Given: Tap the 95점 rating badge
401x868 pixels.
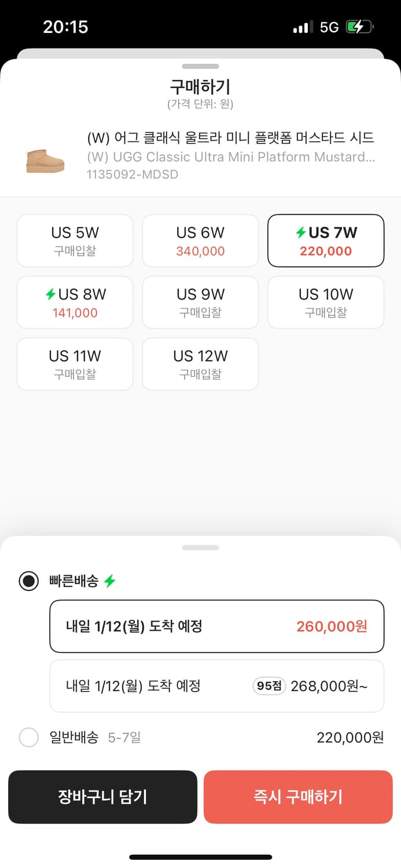Looking at the screenshot, I should point(268,685).
